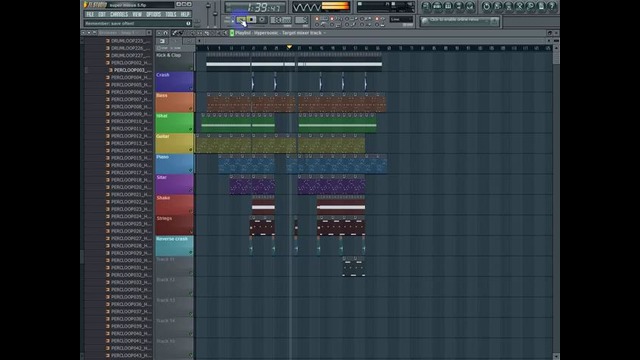Select the highlighted PERCLOOP003 item

[x=131, y=70]
